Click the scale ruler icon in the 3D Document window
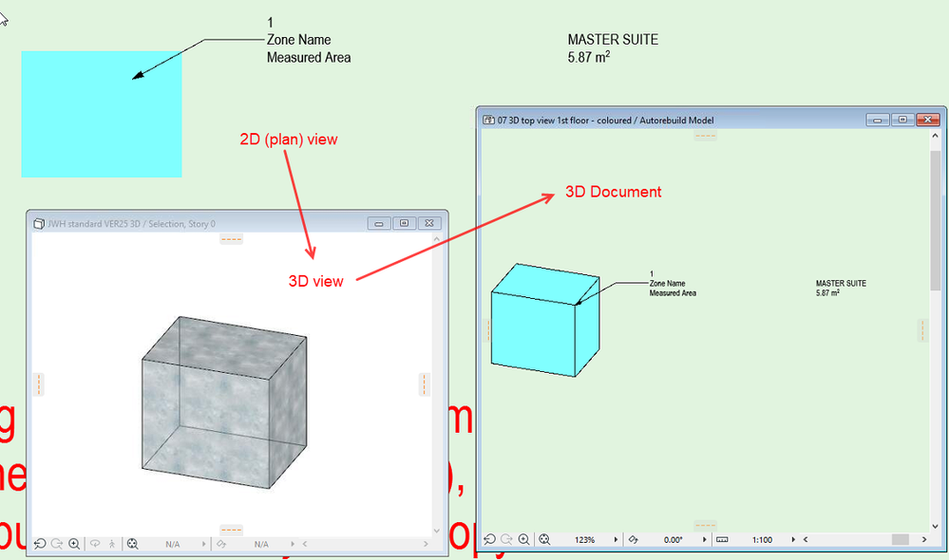The height and width of the screenshot is (560, 949). point(722,539)
